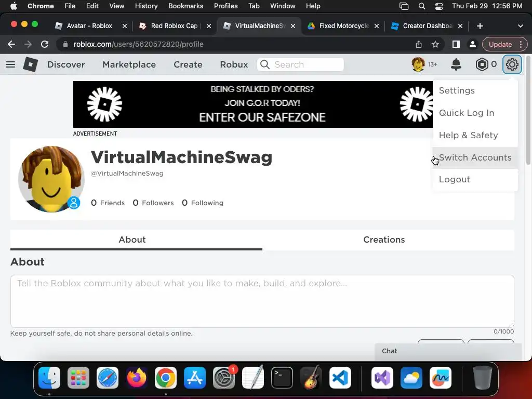View the 0 Followers list
532x399 pixels.
(153, 203)
